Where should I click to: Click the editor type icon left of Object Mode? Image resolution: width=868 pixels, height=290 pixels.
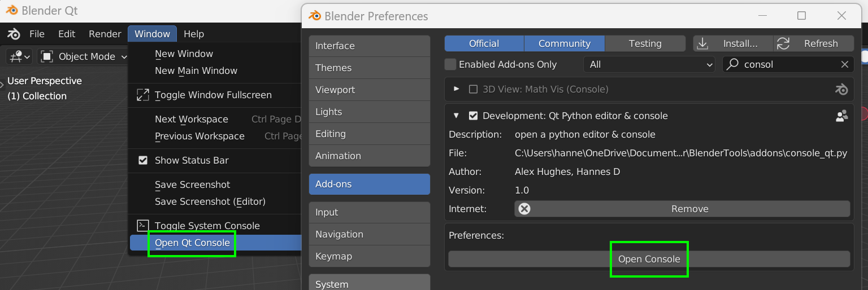[19, 56]
